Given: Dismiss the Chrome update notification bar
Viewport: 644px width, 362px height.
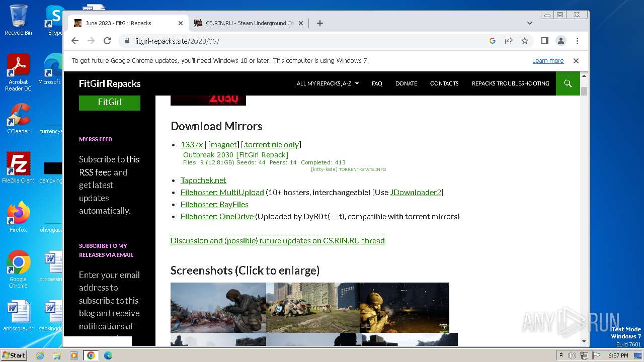Looking at the screenshot, I should [576, 61].
